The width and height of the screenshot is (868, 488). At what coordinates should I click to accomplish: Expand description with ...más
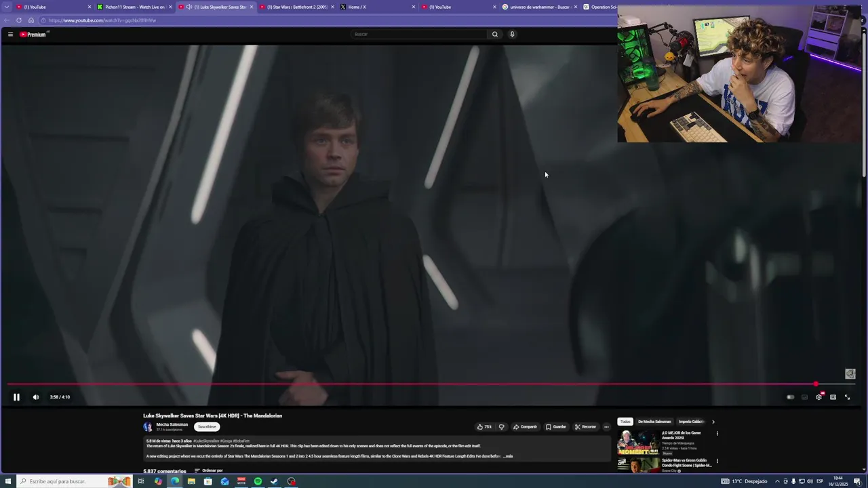(x=508, y=456)
